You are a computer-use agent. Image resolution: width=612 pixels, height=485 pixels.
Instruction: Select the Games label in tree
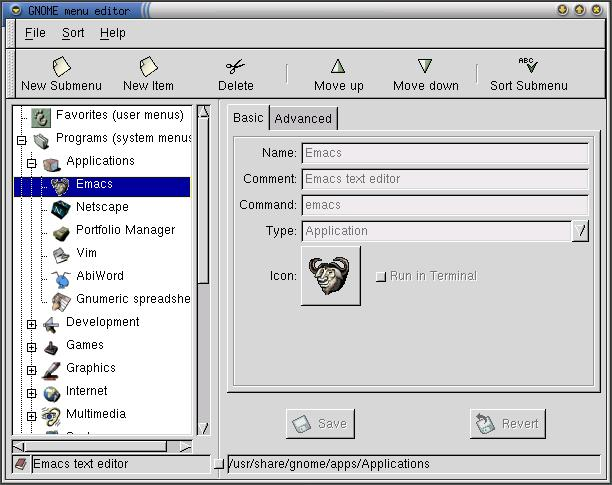[85, 345]
